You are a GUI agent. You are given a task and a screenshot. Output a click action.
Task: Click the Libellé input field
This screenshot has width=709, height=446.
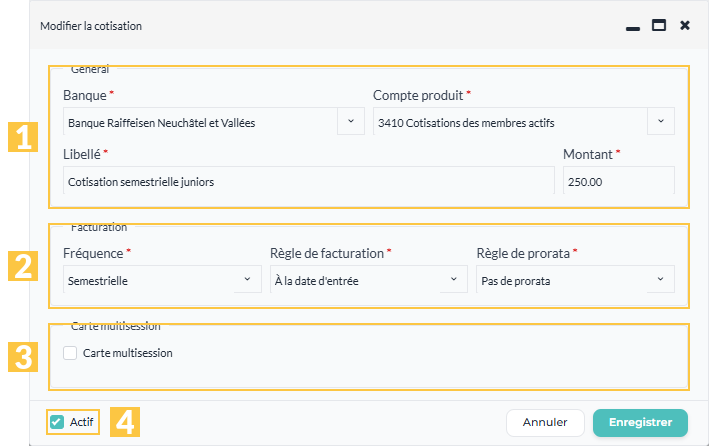tap(309, 180)
